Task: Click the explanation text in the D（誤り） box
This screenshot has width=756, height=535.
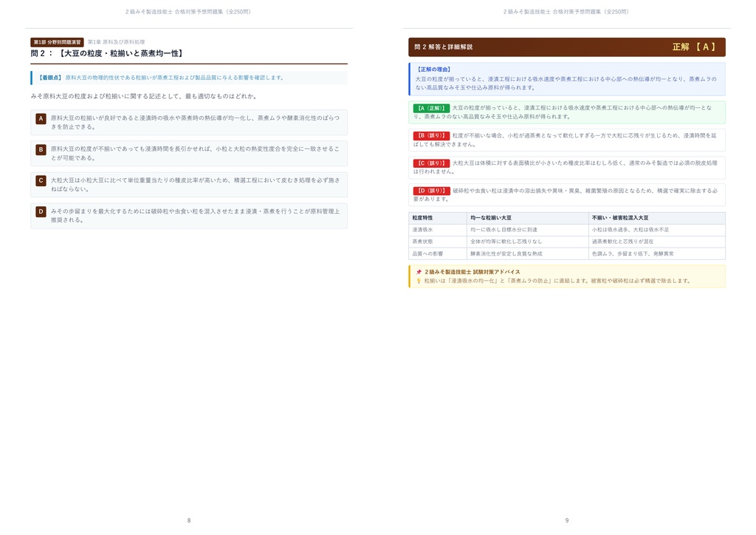Action: coord(565,195)
